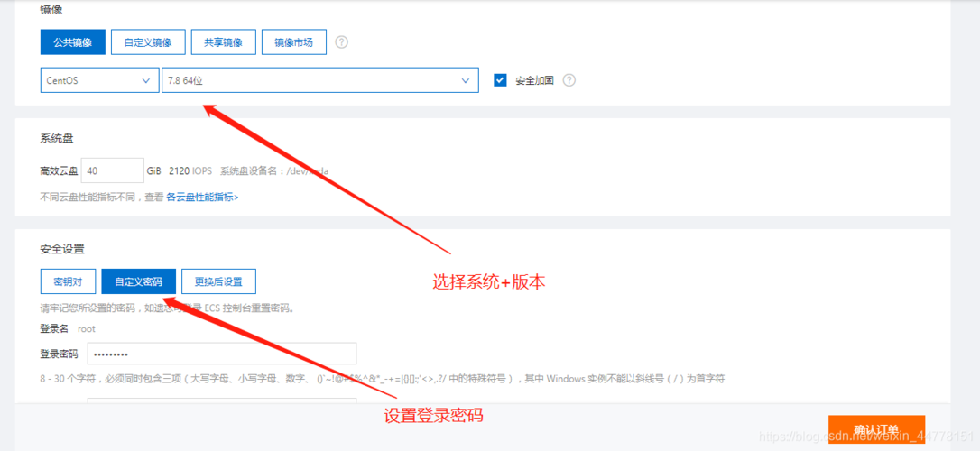Screen dimensions: 980x451
Task: Click help icon next to 镜像市场
Action: point(341,42)
